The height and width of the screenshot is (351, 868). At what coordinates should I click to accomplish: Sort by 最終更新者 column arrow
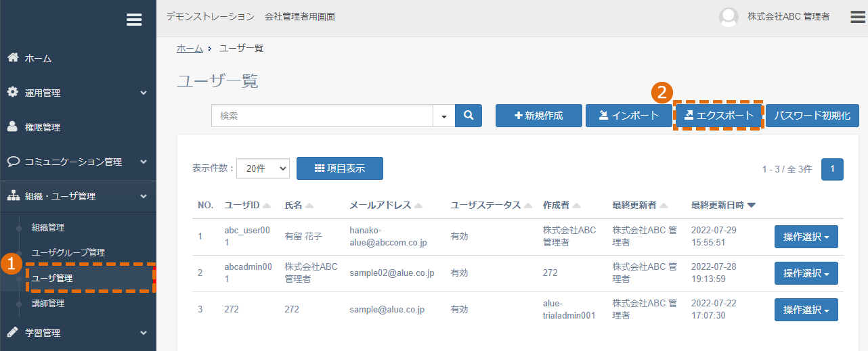[663, 206]
